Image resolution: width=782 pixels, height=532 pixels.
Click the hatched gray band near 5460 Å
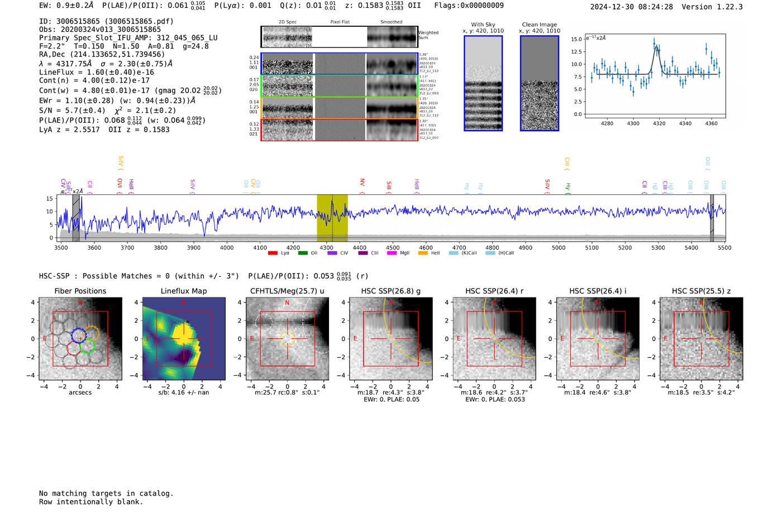coord(712,218)
